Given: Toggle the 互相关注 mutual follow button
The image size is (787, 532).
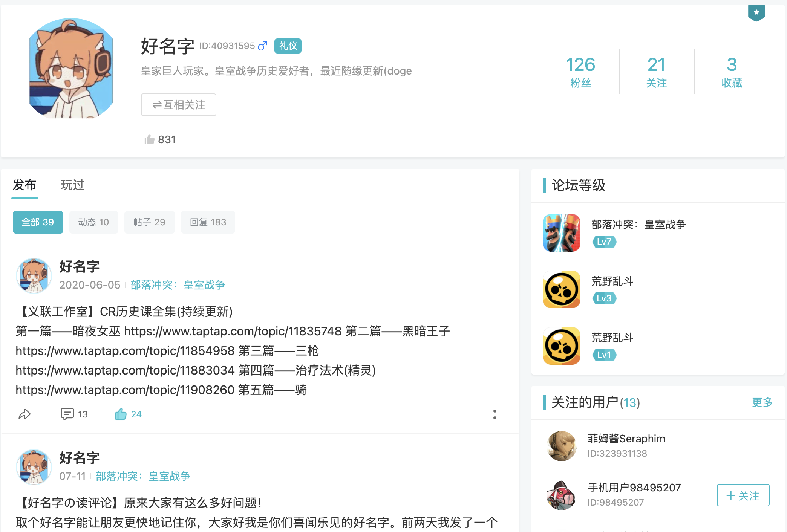Looking at the screenshot, I should pos(179,105).
